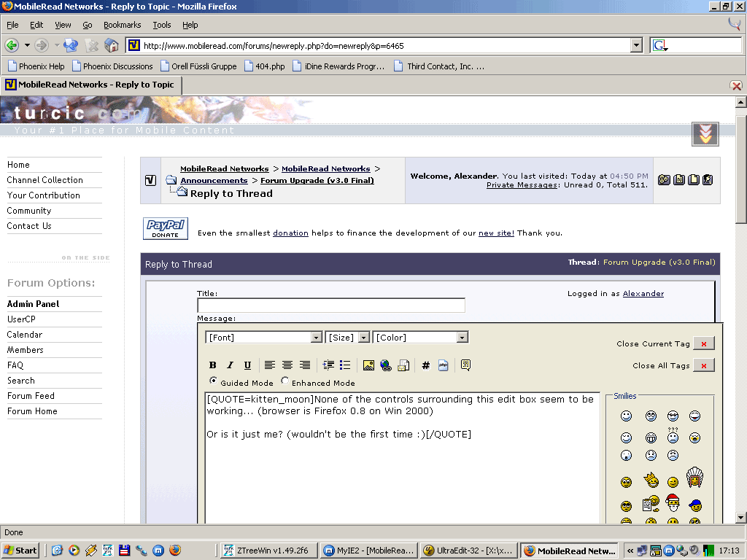Launch Firefox from quick launch bar
747x560 pixels.
pos(175,551)
